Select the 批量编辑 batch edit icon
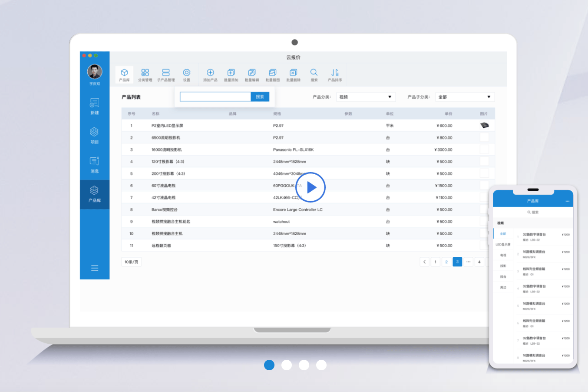 252,75
